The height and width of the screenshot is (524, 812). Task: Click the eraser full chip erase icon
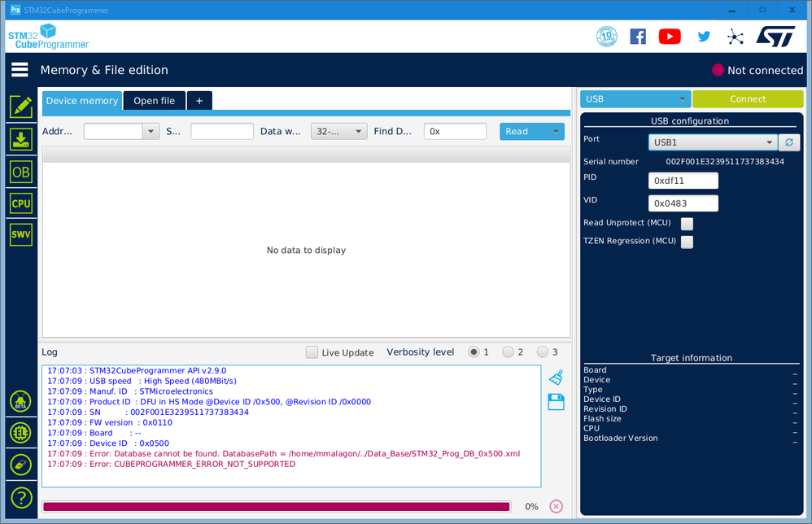click(20, 465)
